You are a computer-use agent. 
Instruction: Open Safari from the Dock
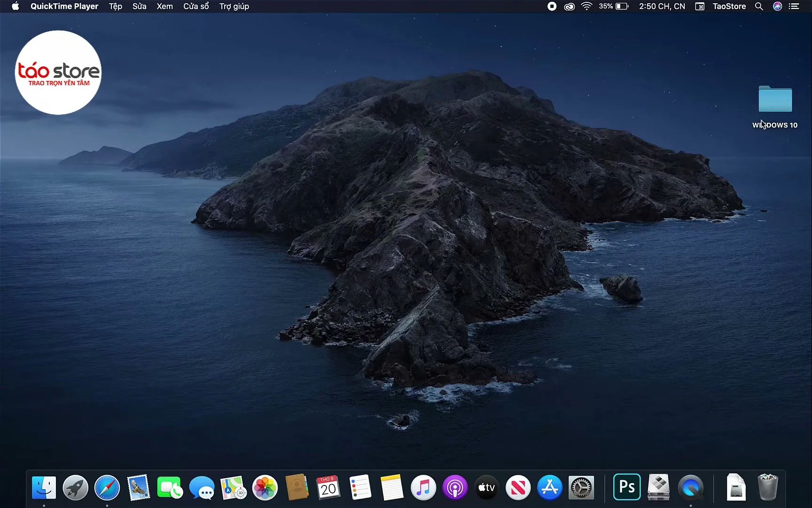tap(107, 488)
